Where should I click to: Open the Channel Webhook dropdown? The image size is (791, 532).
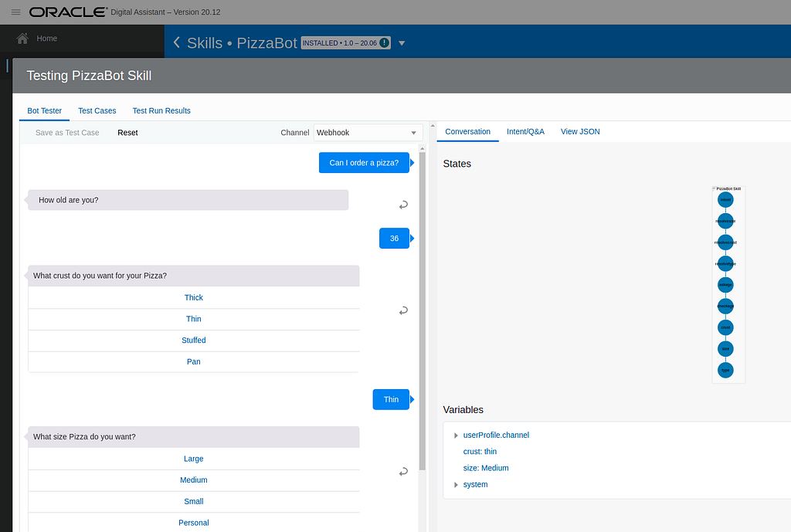(x=368, y=133)
